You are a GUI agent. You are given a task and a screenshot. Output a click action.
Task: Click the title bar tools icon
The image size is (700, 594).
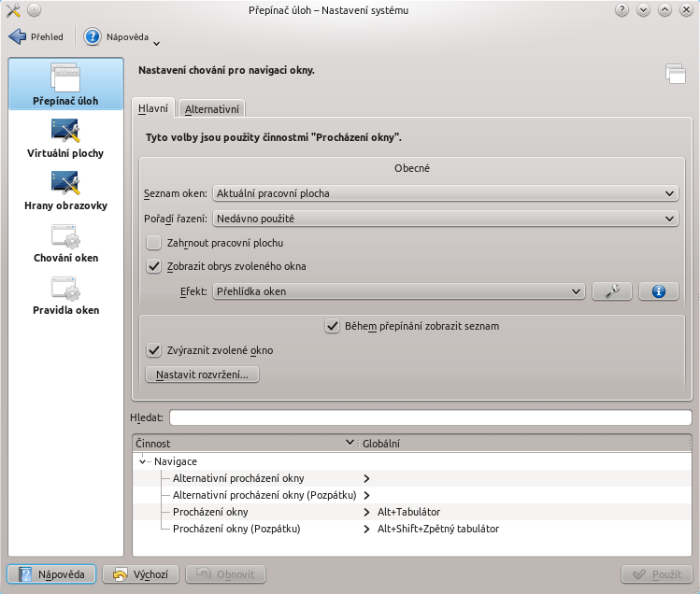[13, 10]
